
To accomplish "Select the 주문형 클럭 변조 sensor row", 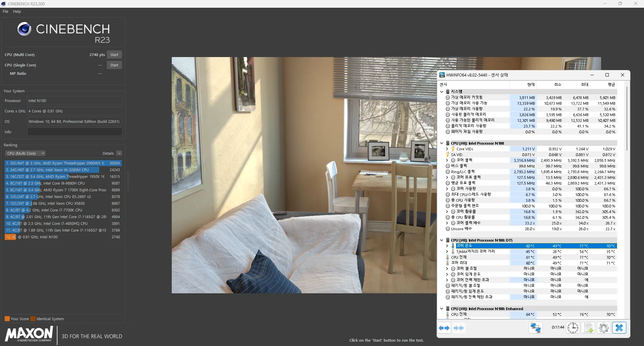I will (x=531, y=206).
